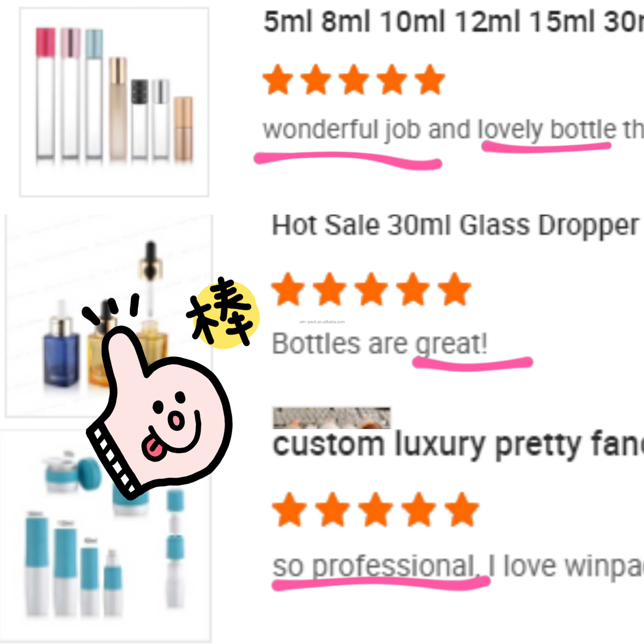
Task: Click the win-pack.en.alibaba.com watermark
Action: click(x=322, y=322)
